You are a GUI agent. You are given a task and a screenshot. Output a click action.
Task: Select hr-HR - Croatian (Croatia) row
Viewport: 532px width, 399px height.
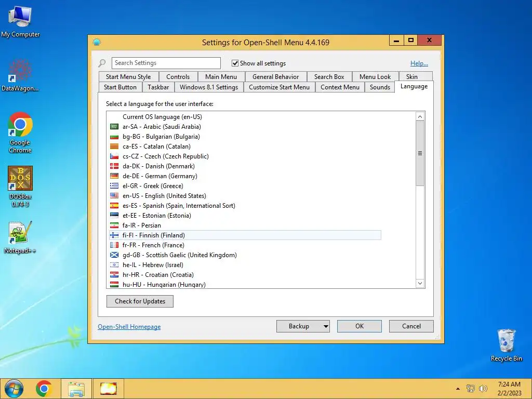click(245, 275)
